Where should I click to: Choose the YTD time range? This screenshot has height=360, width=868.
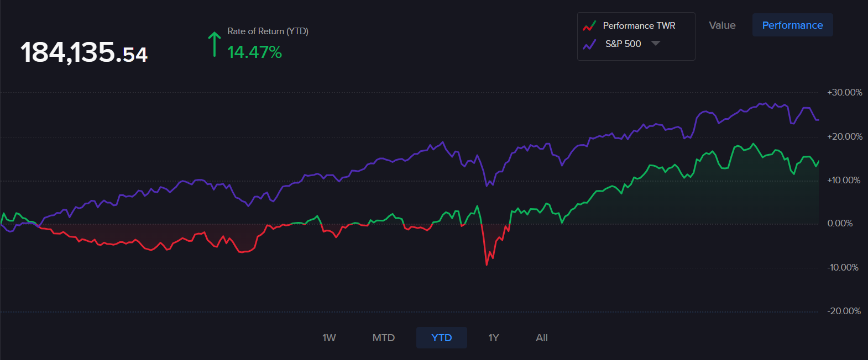(442, 338)
